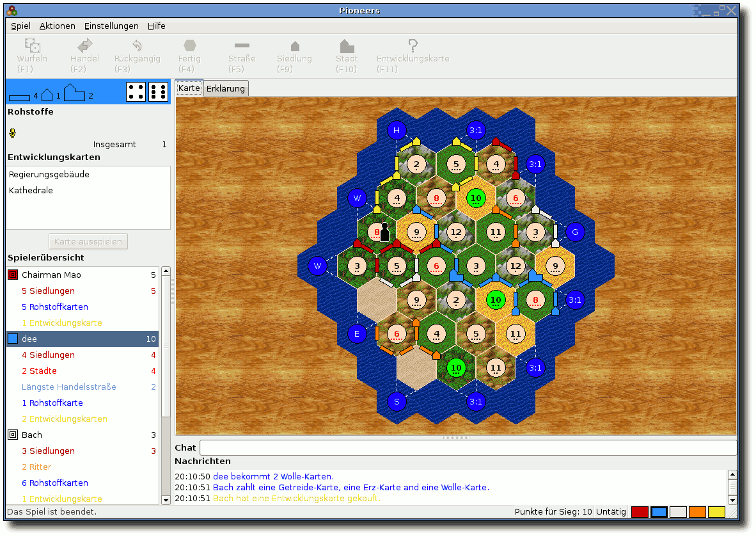Screen dimensions: 756x537
Task: Click the G harbor marker
Action: [x=575, y=232]
